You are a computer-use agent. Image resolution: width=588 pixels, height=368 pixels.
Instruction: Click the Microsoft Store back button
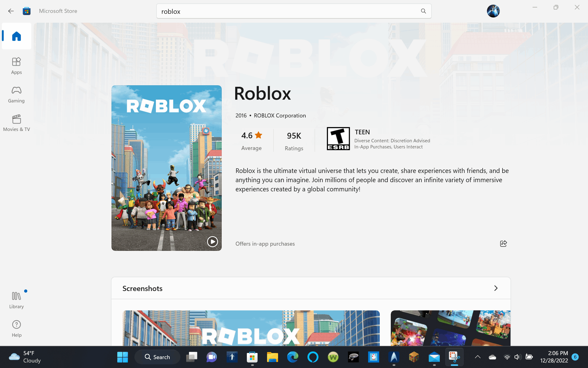coord(11,11)
